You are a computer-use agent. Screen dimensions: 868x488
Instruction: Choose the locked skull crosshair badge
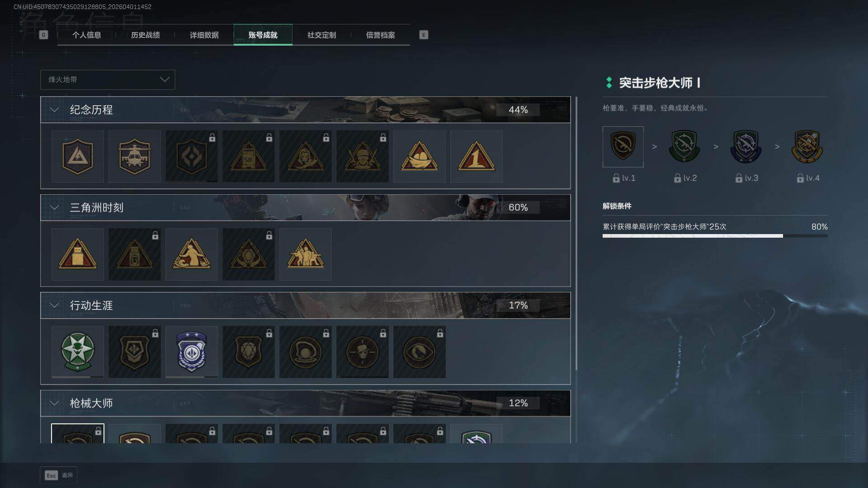click(x=362, y=352)
